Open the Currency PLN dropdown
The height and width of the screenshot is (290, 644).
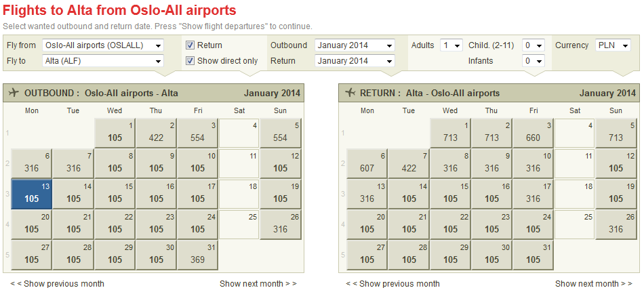[x=613, y=45]
